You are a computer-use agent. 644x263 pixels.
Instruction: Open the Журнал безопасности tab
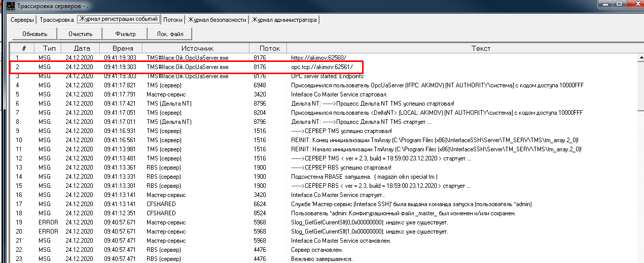[x=217, y=20]
